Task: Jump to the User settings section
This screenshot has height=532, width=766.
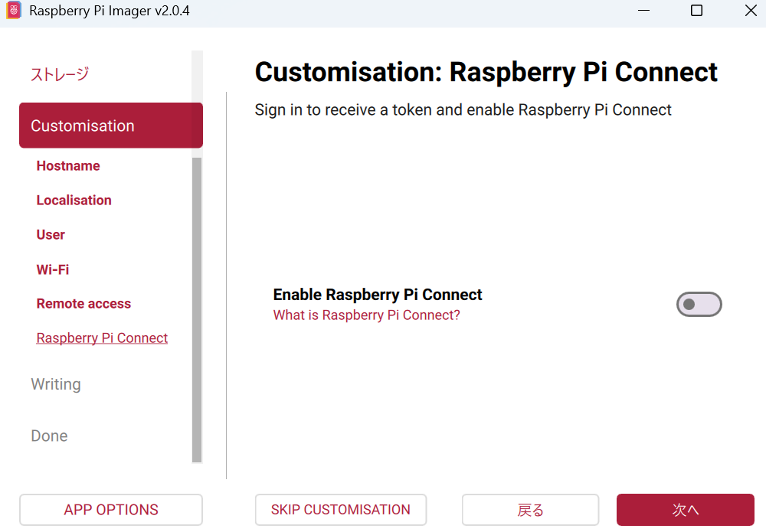Action: [x=51, y=235]
